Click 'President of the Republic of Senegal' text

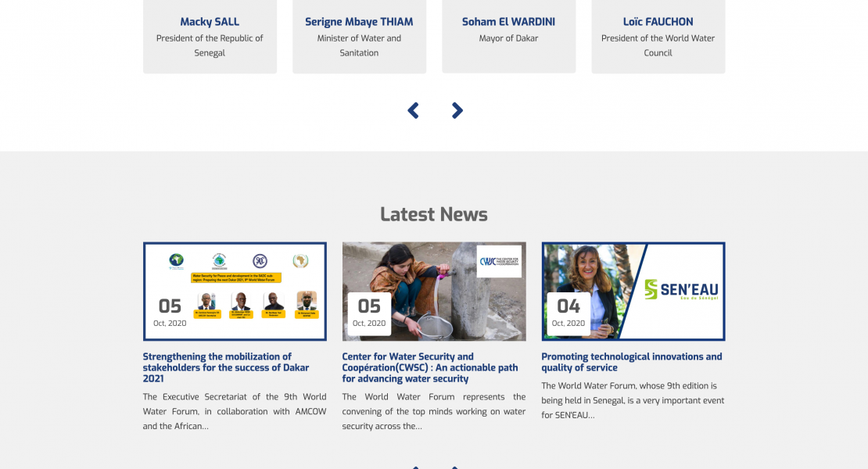click(210, 45)
